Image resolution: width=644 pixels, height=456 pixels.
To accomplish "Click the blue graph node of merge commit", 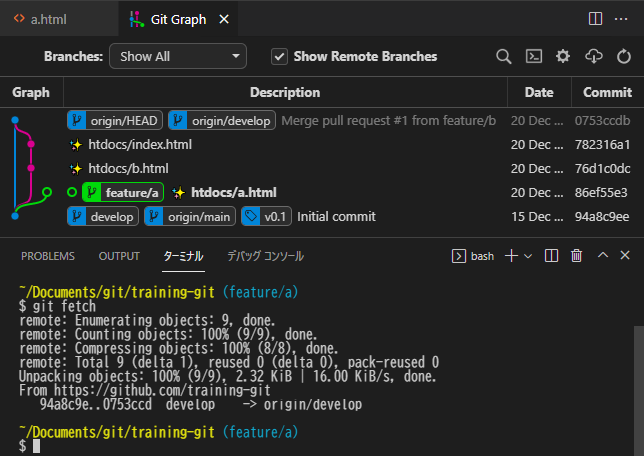I will click(x=15, y=120).
